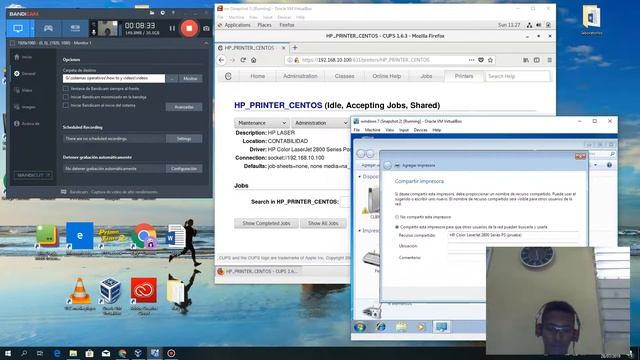Screen dimensions: 640x360
Task: Go back in Firefox
Action: coord(222,60)
